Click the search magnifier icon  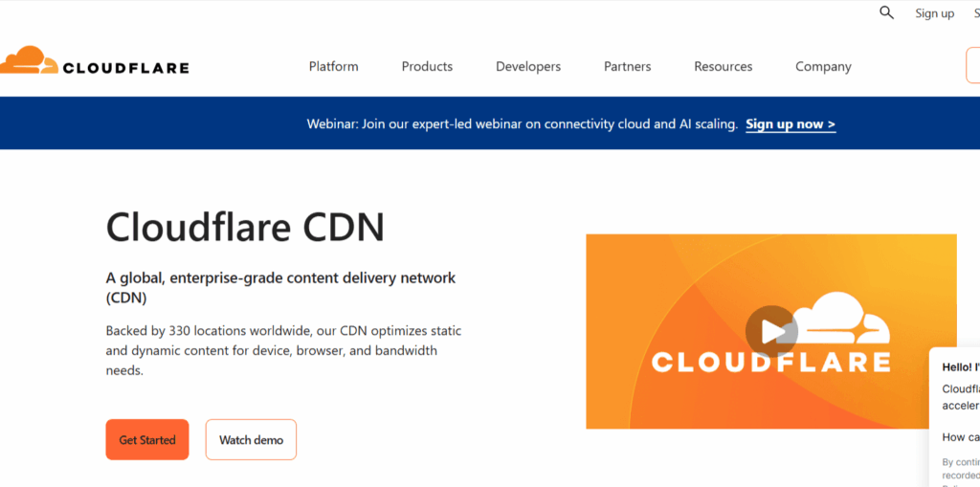pyautogui.click(x=886, y=12)
